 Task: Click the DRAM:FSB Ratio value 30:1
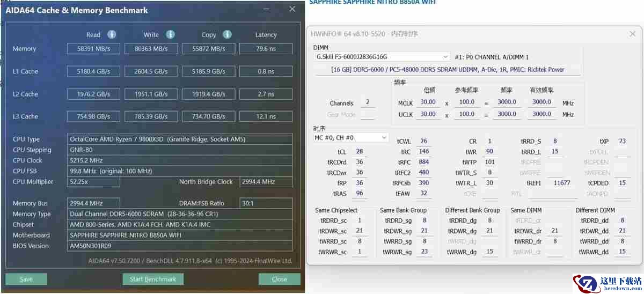[x=266, y=203]
